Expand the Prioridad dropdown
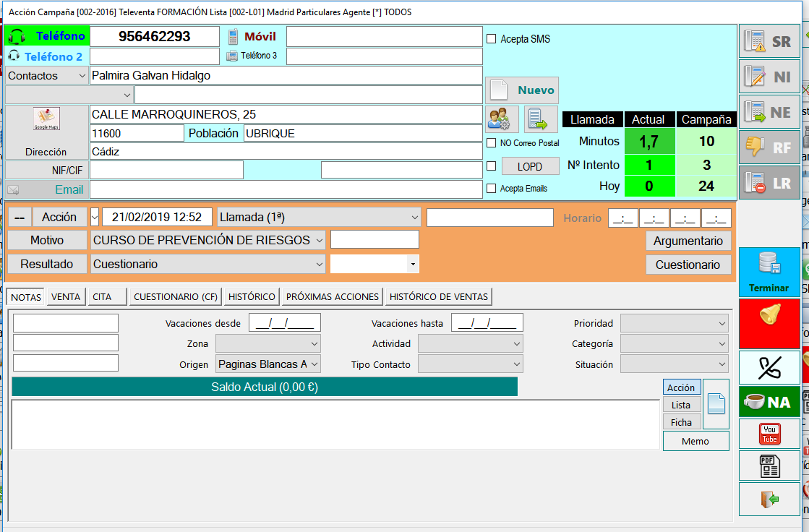 click(675, 324)
